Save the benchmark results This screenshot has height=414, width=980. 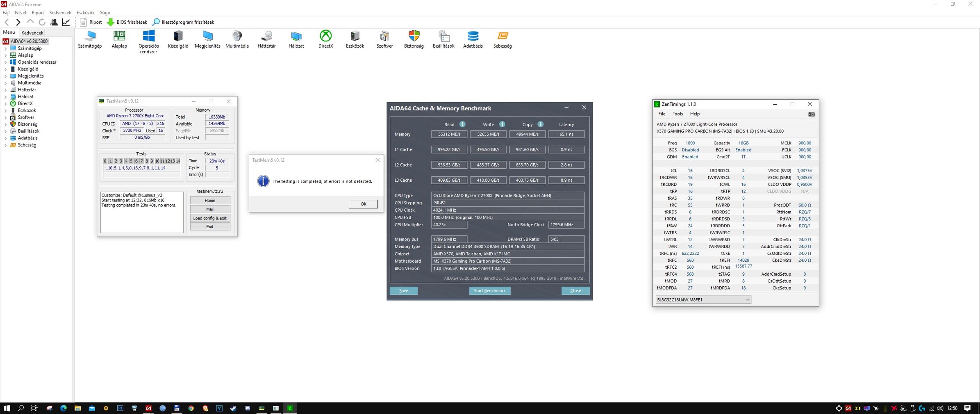(404, 290)
